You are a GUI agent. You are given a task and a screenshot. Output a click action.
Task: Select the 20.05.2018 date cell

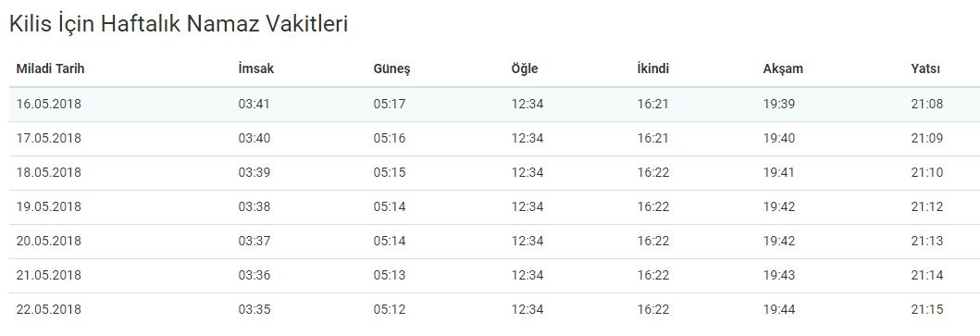click(x=49, y=241)
